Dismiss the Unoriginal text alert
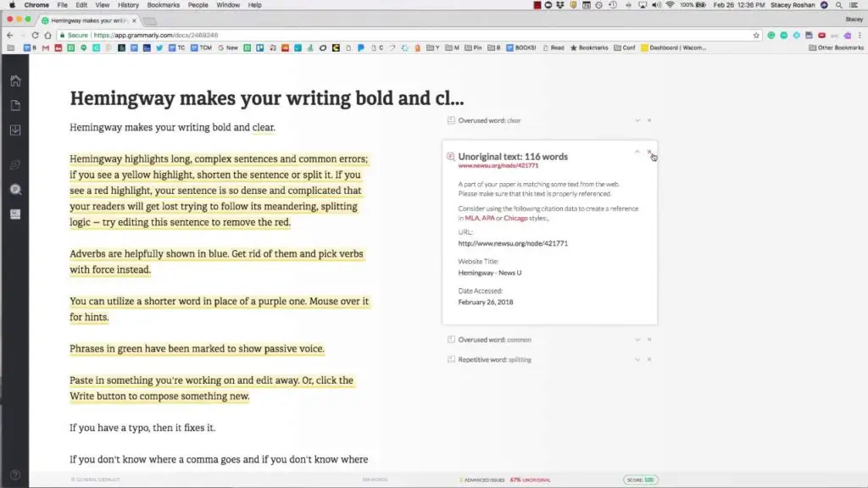This screenshot has width=868, height=488. (x=649, y=152)
